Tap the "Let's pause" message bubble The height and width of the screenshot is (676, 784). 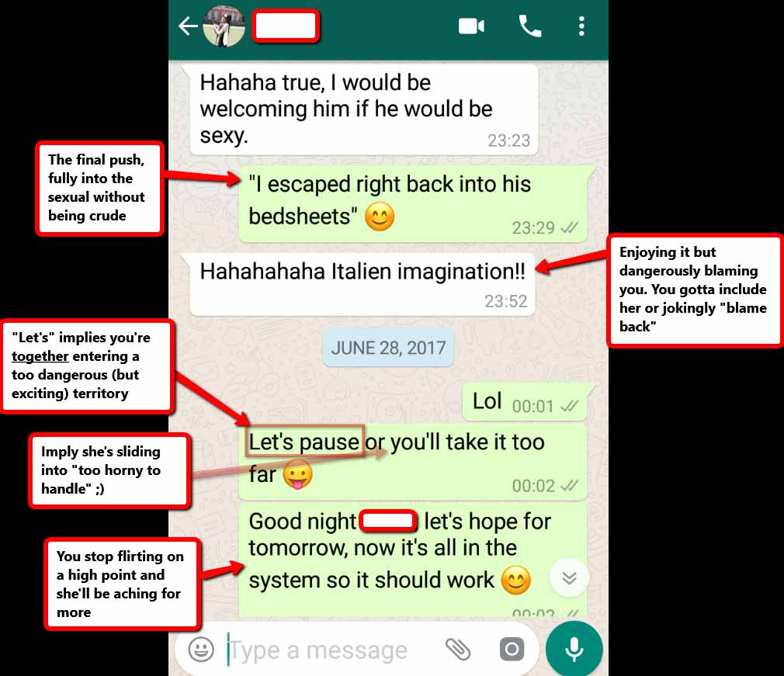[x=412, y=463]
